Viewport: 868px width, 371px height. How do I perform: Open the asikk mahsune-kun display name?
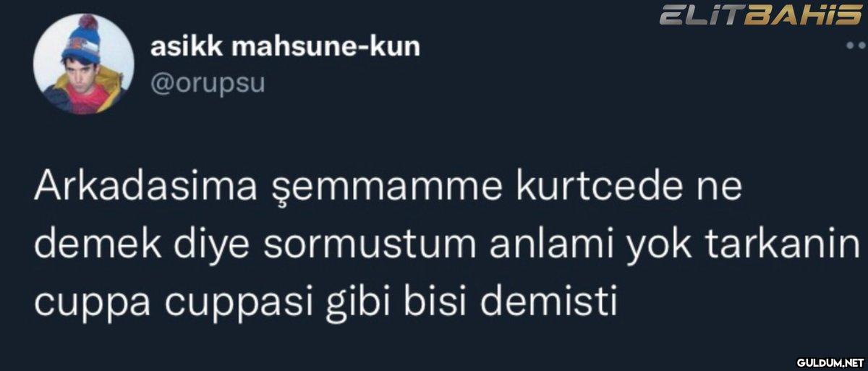click(x=285, y=48)
